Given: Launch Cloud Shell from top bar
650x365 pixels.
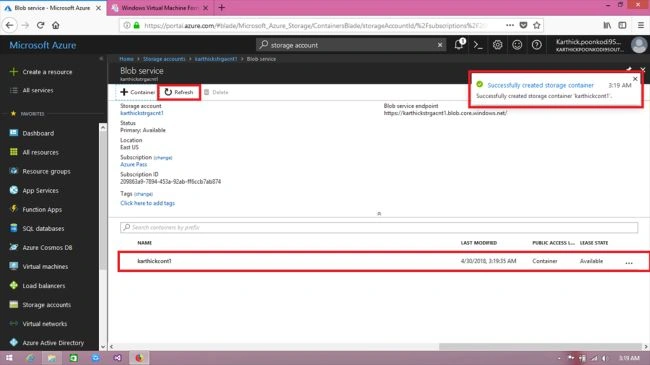Looking at the screenshot, I should (x=478, y=45).
